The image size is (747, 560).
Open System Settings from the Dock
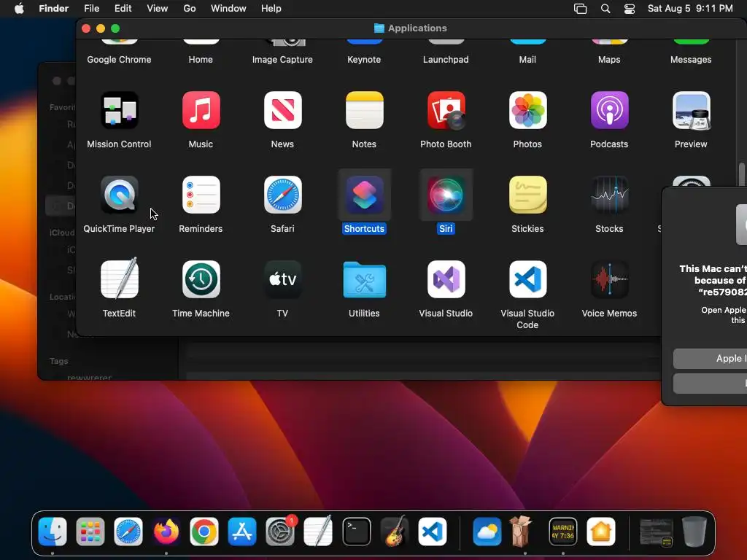pos(280,532)
